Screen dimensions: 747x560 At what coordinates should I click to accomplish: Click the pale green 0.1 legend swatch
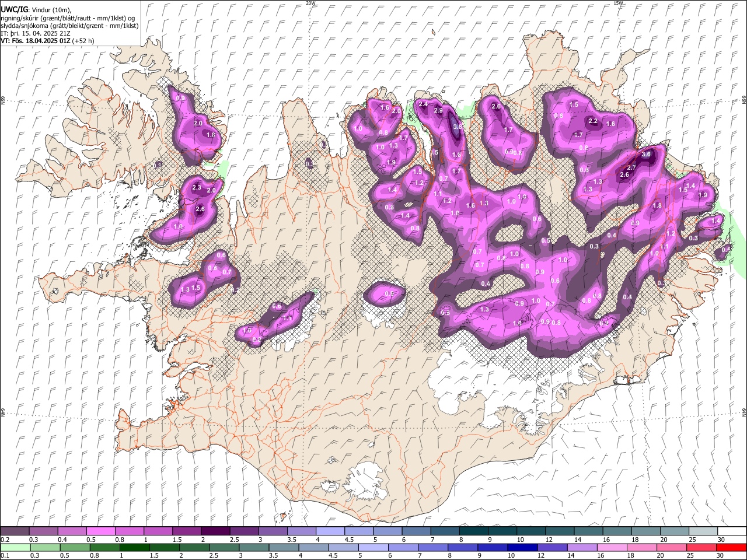click(15, 547)
